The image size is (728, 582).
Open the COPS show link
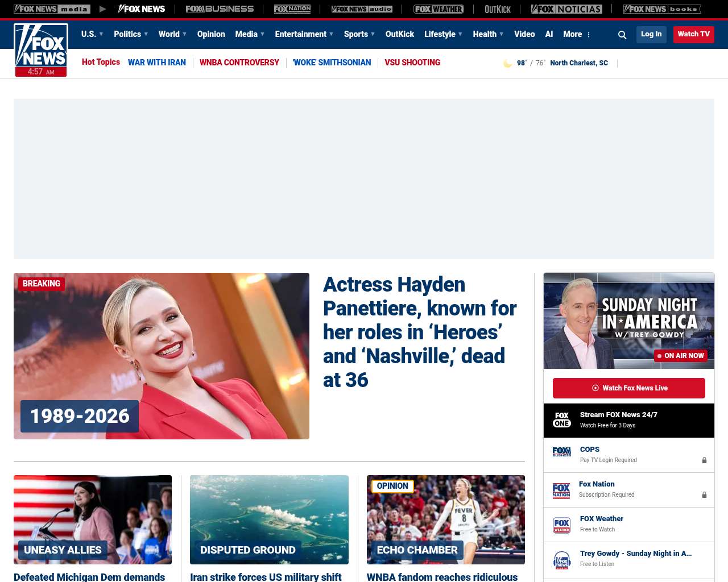pos(590,450)
